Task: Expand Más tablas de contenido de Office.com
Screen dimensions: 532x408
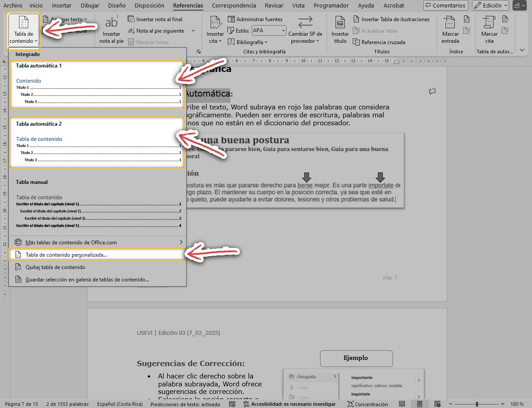Action: click(x=97, y=242)
